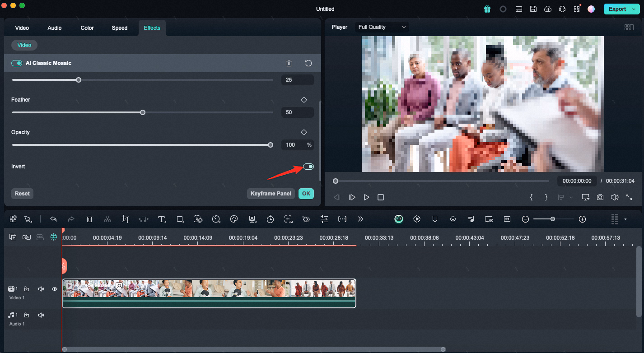This screenshot has height=353, width=644.
Task: Lock the Video 1 track folder icon
Action: [27, 289]
